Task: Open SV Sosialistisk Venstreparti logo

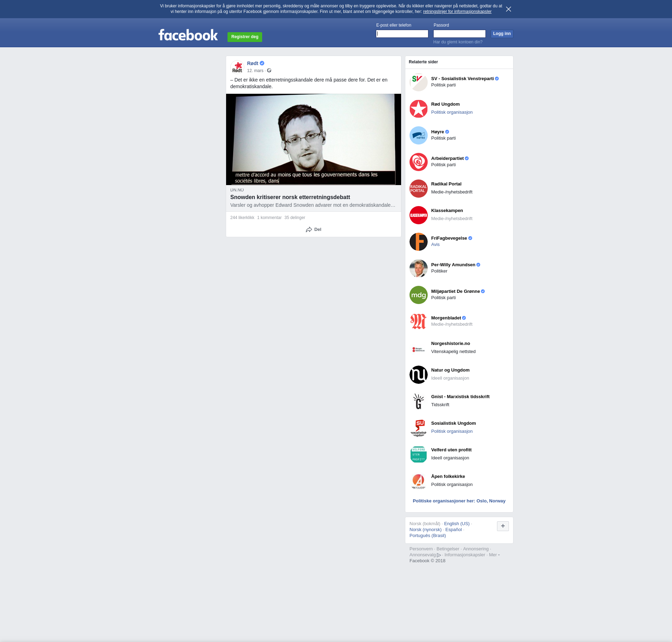Action: (x=419, y=82)
